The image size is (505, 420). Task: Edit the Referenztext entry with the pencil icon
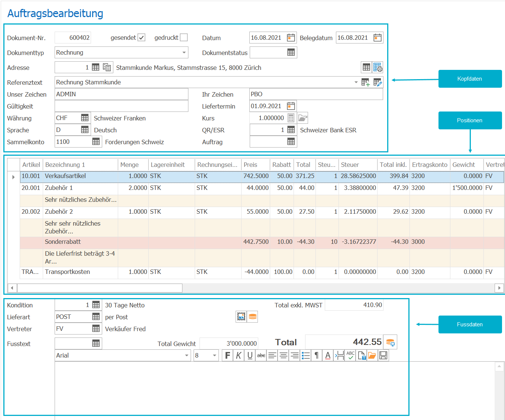pyautogui.click(x=378, y=82)
